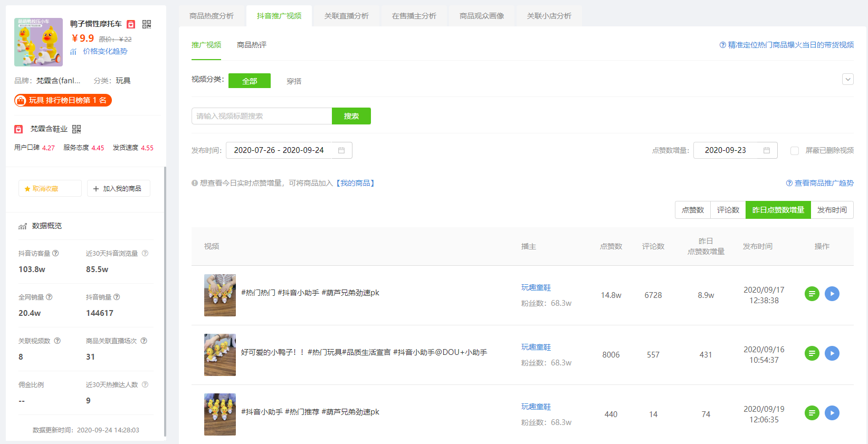Open 玩趣童鞋 link in 2020/09/16 row

tap(536, 347)
